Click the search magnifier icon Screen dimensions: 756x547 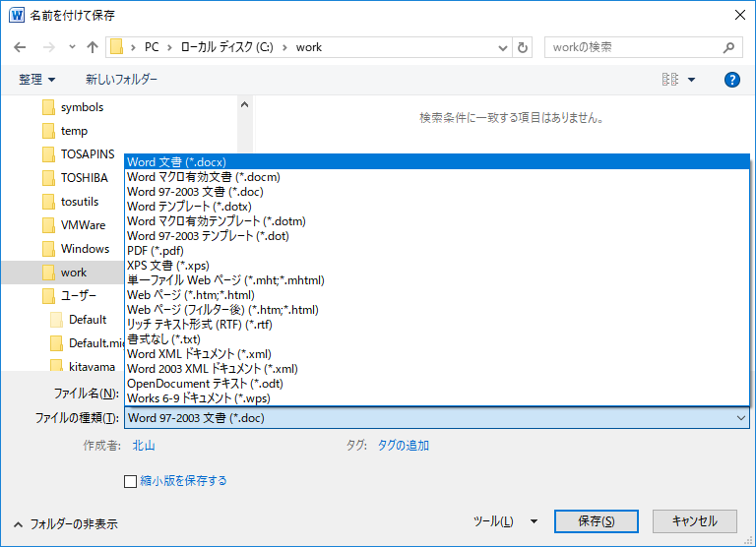point(728,47)
